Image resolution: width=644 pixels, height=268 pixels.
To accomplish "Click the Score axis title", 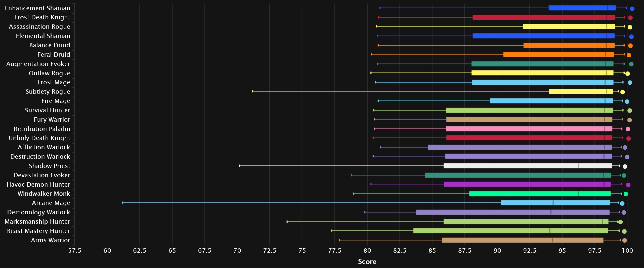I will (x=367, y=262).
